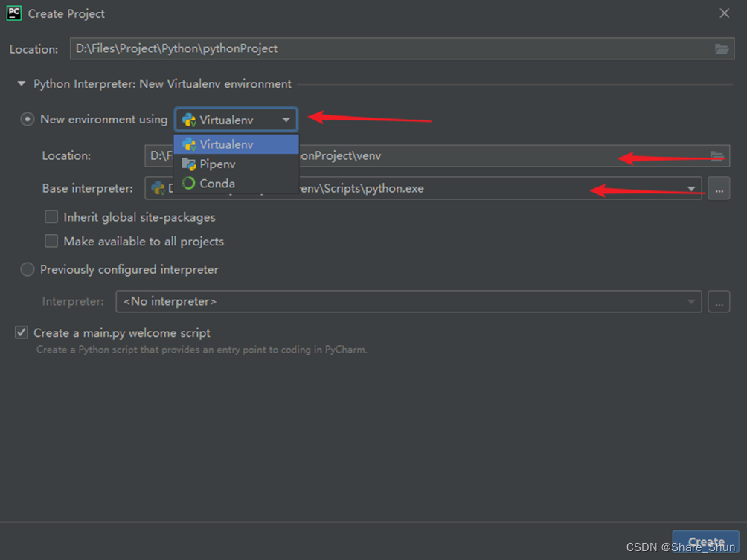Click the Create button

coord(705,542)
